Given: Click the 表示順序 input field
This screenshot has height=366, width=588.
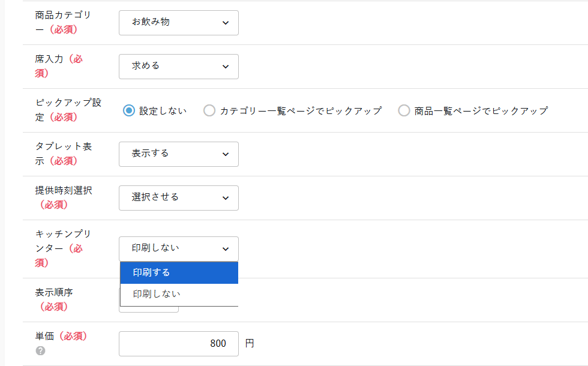Looking at the screenshot, I should [148, 308].
